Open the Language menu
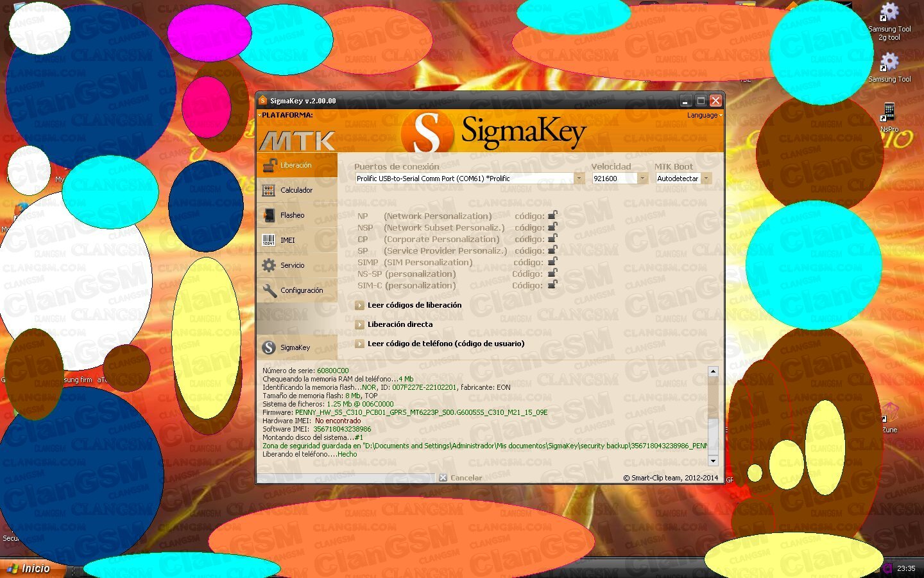924x578 pixels. tap(705, 116)
